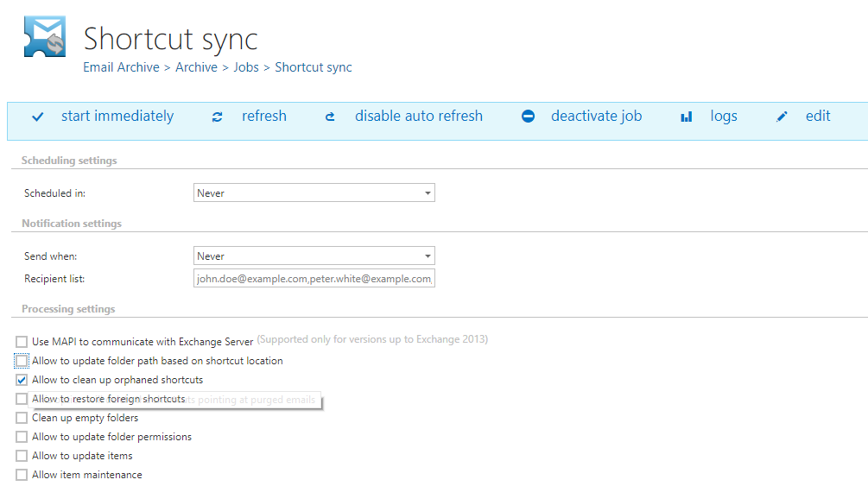Click the logs bar chart icon
The width and height of the screenshot is (868, 486).
687,117
